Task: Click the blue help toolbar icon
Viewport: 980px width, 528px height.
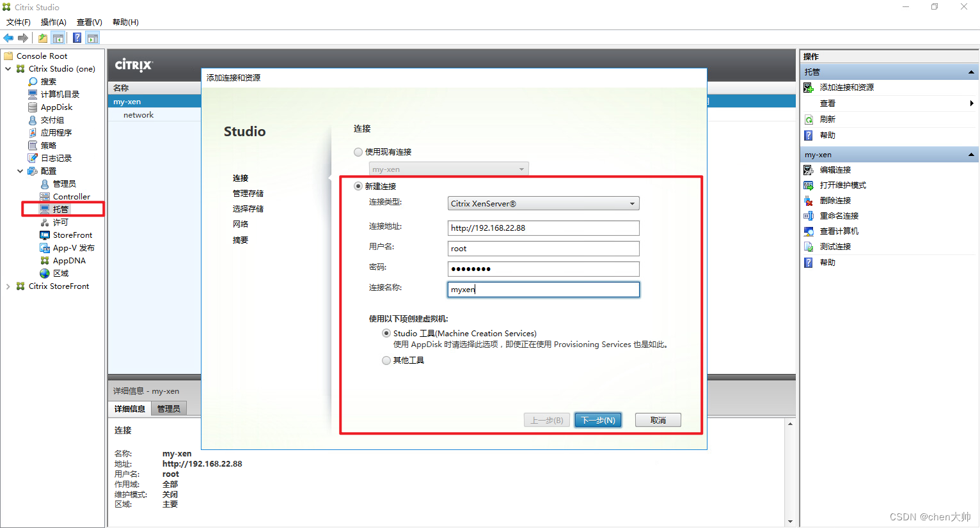Action: [77, 38]
